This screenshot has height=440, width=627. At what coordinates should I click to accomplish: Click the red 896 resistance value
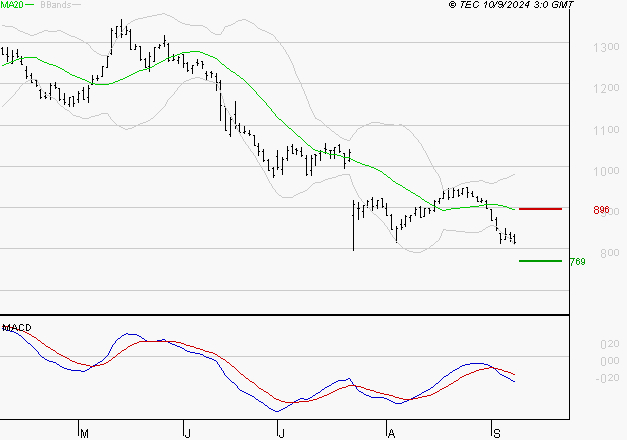[601, 210]
